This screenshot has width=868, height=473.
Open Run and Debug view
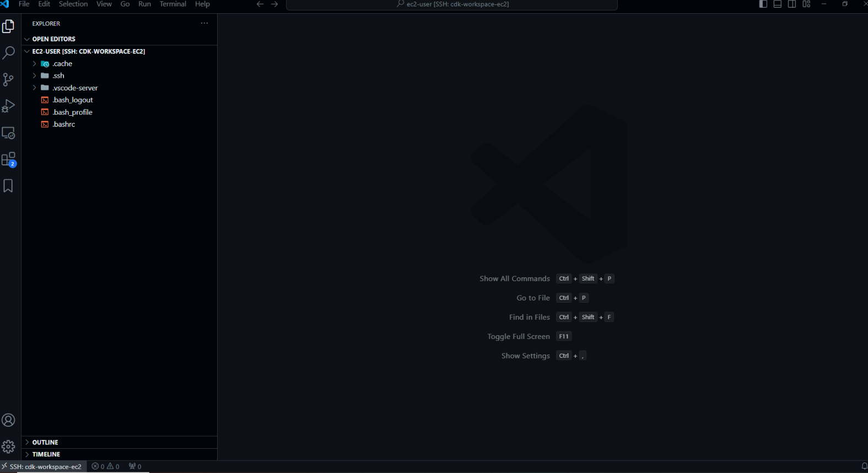(8, 106)
